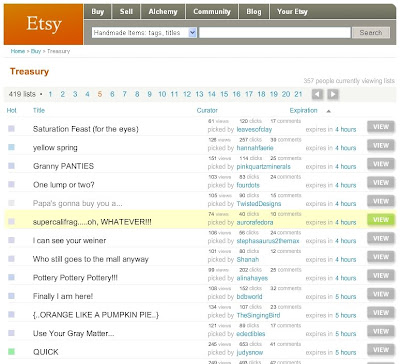This screenshot has width=400, height=364.
Task: Click title 'Use Your Gray Matter...'
Action: point(73,334)
